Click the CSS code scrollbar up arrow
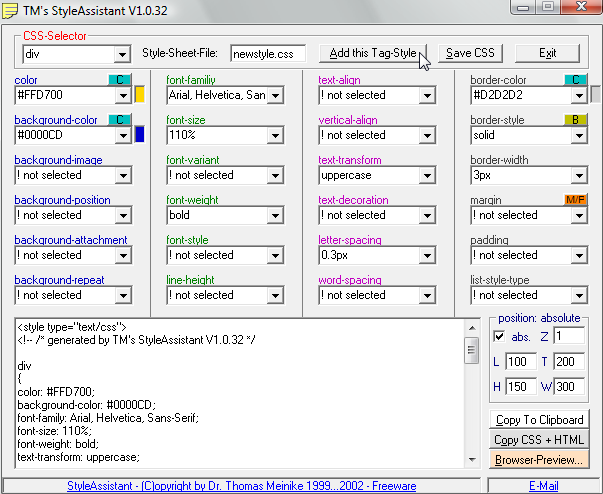 [472, 328]
